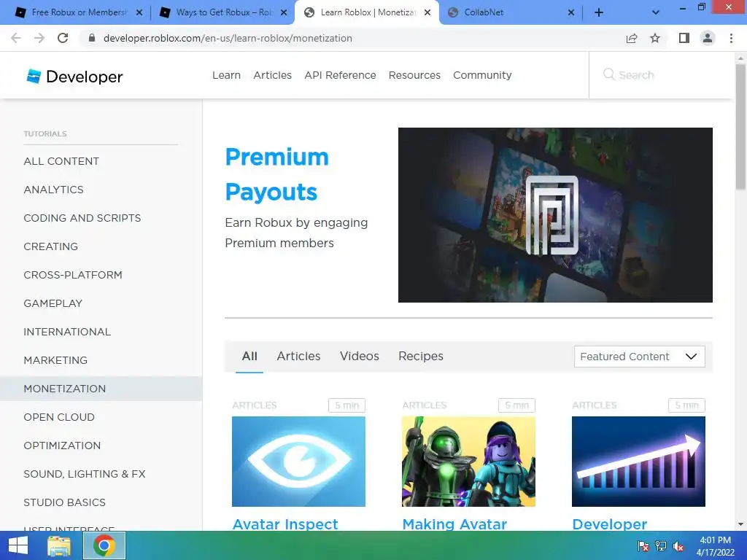Select OPEN CLOUD in sidebar

[x=59, y=417]
